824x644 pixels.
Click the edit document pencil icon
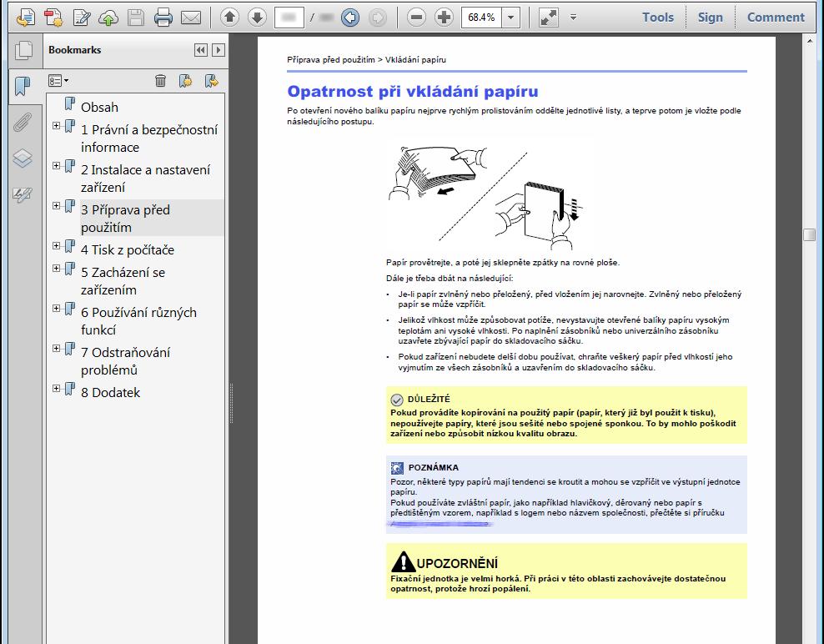(x=81, y=18)
